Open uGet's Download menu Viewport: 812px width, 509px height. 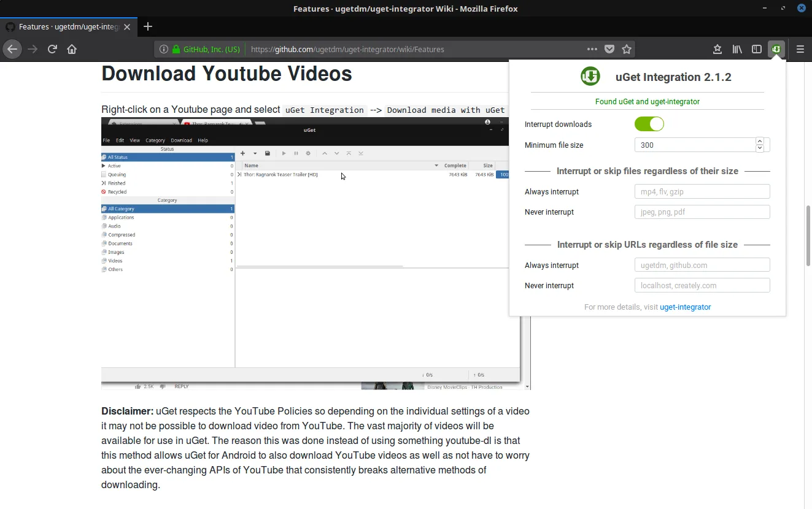181,140
